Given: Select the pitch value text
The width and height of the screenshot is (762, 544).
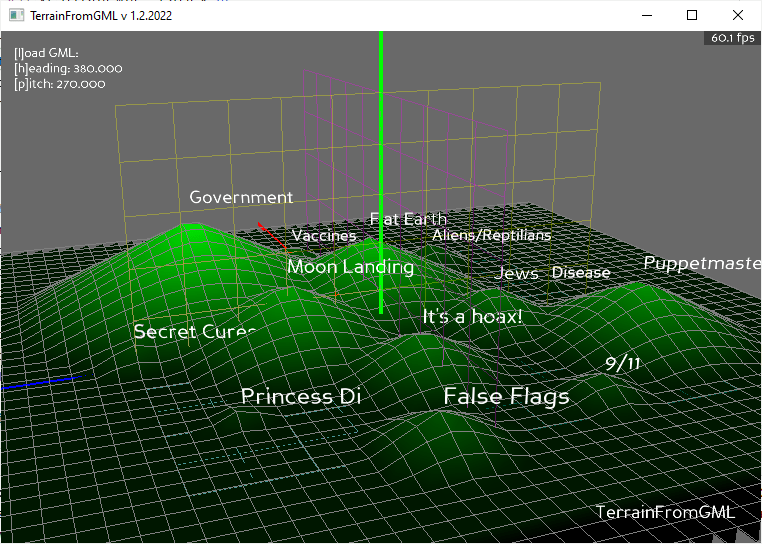Looking at the screenshot, I should (60, 83).
